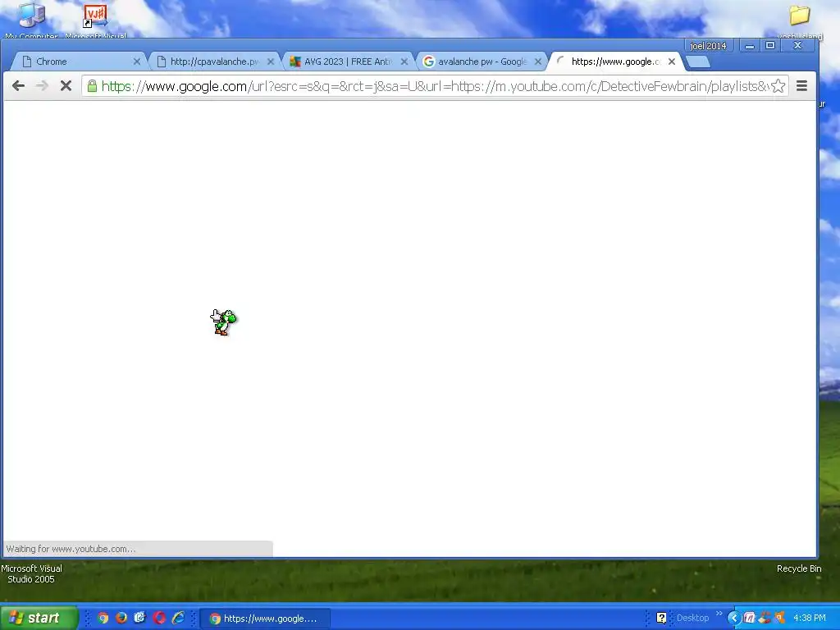Open the Microsoft Visual J# desktop shortcut
The width and height of the screenshot is (840, 630).
95,20
